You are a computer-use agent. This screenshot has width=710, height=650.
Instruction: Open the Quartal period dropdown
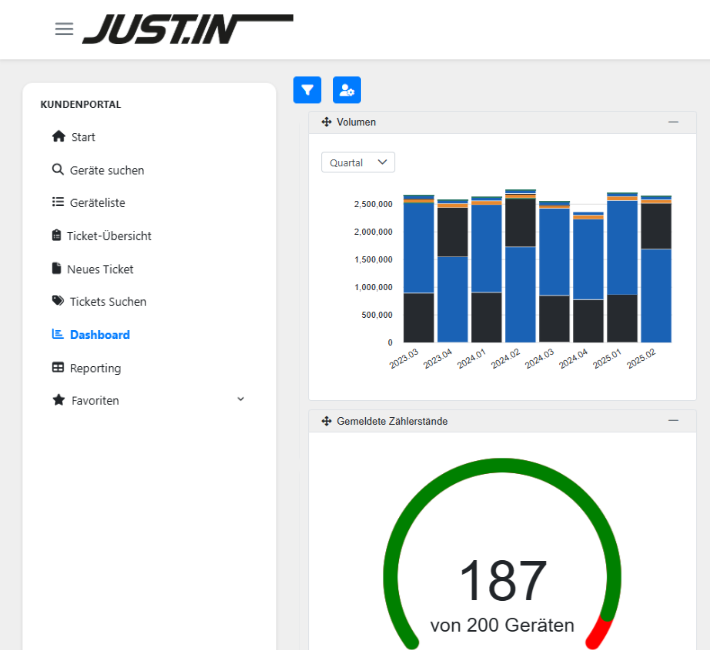click(358, 162)
